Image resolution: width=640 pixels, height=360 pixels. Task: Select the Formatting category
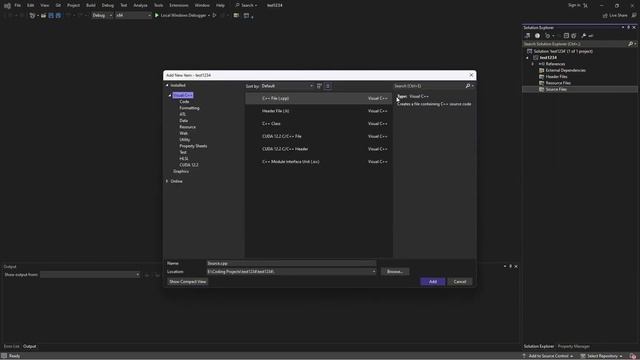tap(189, 108)
